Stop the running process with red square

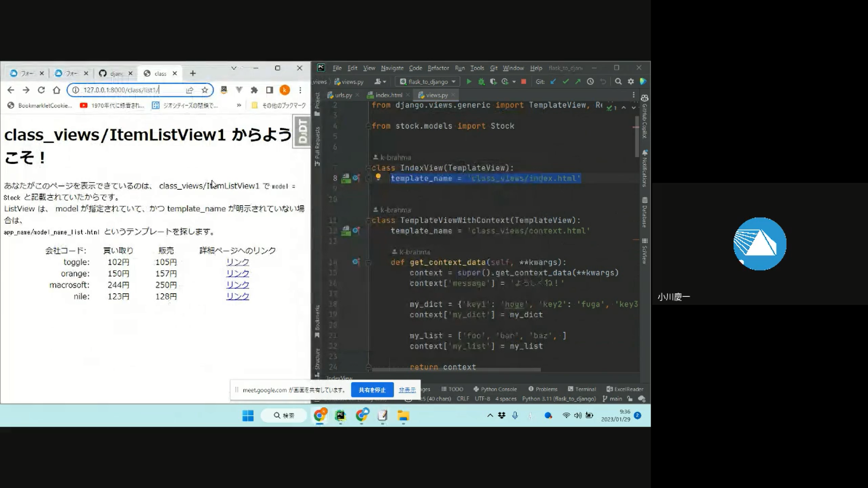click(x=524, y=81)
